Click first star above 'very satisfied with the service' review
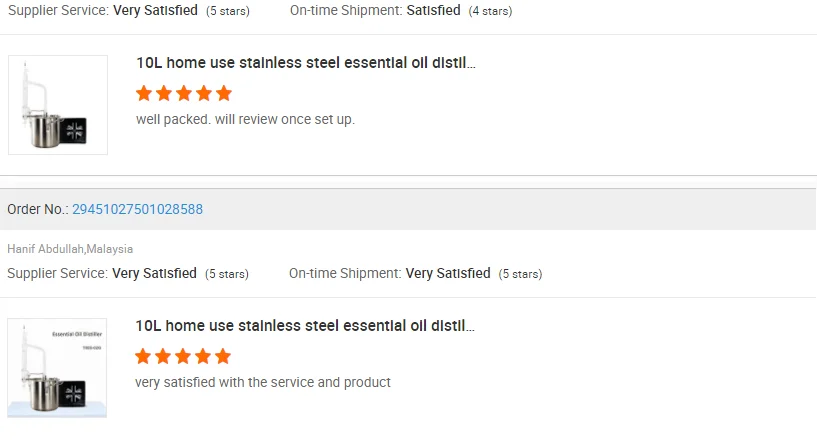Screen dimensions: 817x440 click(x=144, y=356)
